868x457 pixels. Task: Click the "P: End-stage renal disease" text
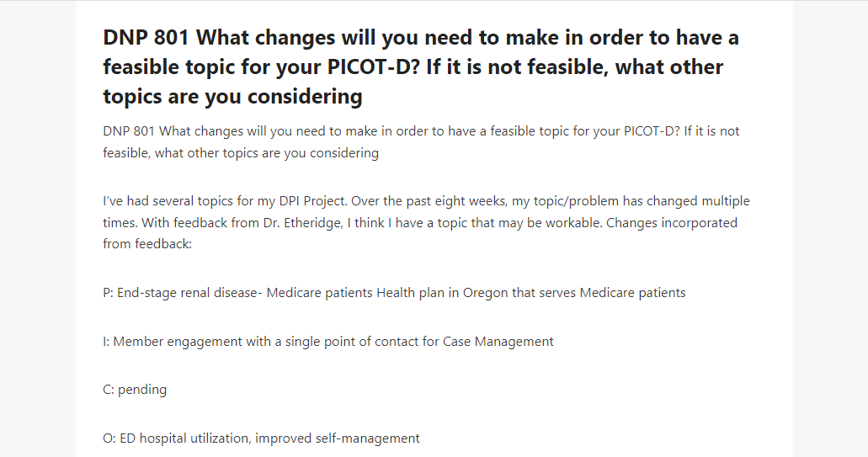point(180,293)
